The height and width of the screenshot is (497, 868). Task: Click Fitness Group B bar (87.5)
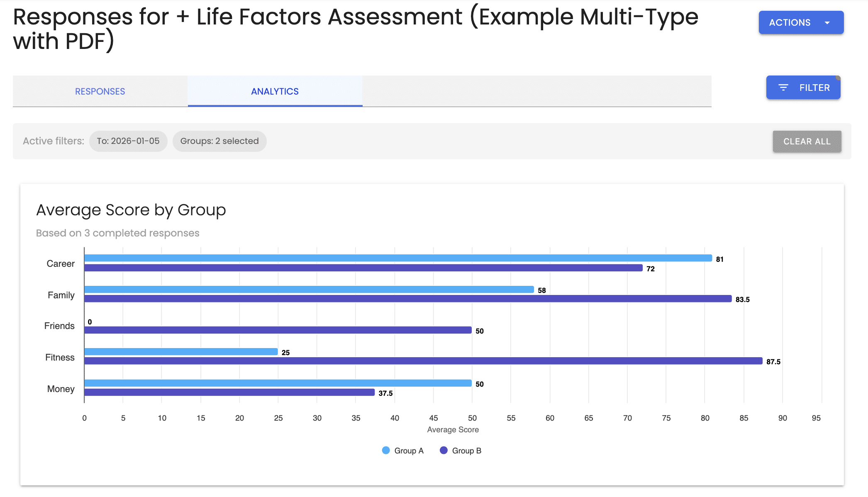[424, 361]
